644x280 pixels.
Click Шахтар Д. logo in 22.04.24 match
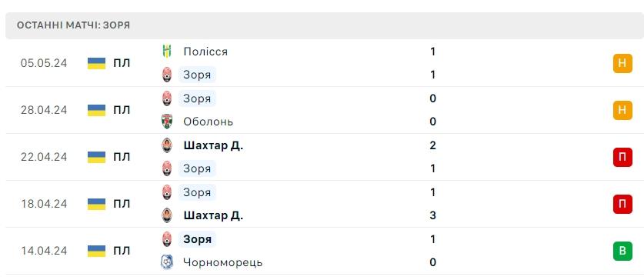[167, 145]
